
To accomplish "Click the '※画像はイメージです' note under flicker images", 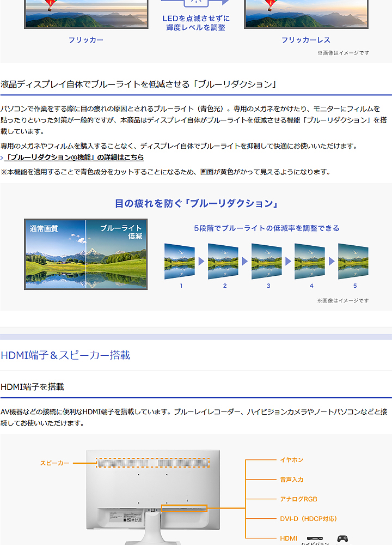I will (x=342, y=53).
